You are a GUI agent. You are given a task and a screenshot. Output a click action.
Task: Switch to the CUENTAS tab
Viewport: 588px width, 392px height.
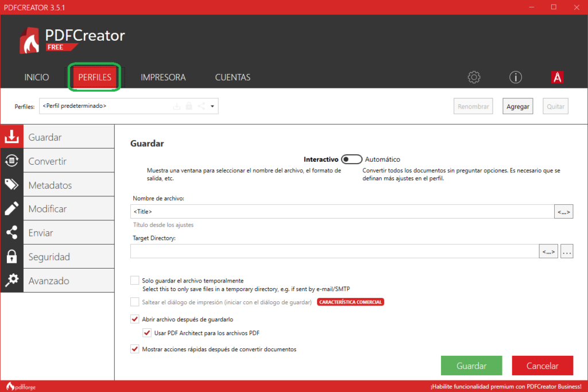point(233,77)
